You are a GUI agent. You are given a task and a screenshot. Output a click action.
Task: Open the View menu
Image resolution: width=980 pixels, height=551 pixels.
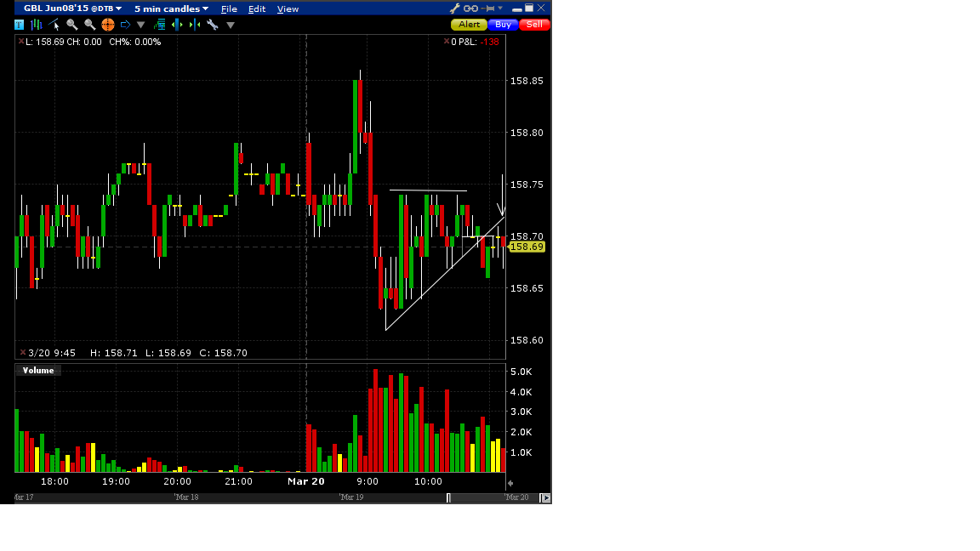coord(288,9)
